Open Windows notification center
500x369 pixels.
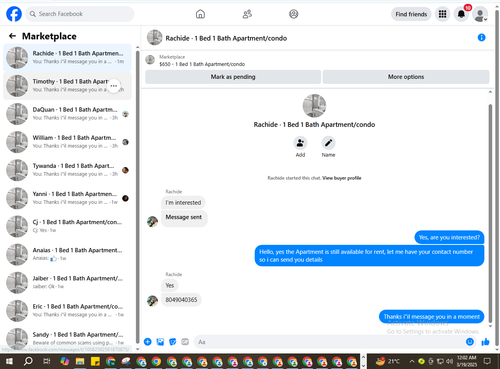[x=487, y=361]
